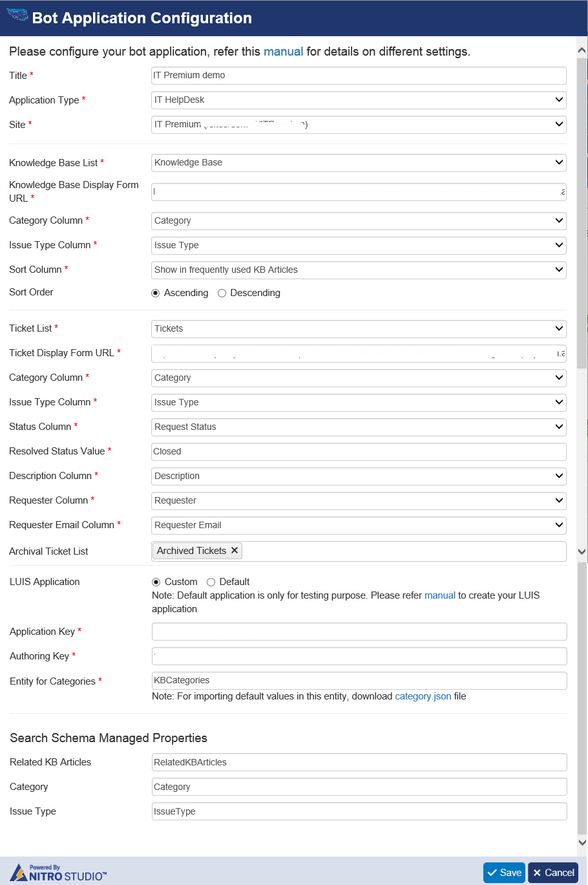Open the Ticket List dropdown
Viewport: 588px width, 885px height.
(x=359, y=328)
